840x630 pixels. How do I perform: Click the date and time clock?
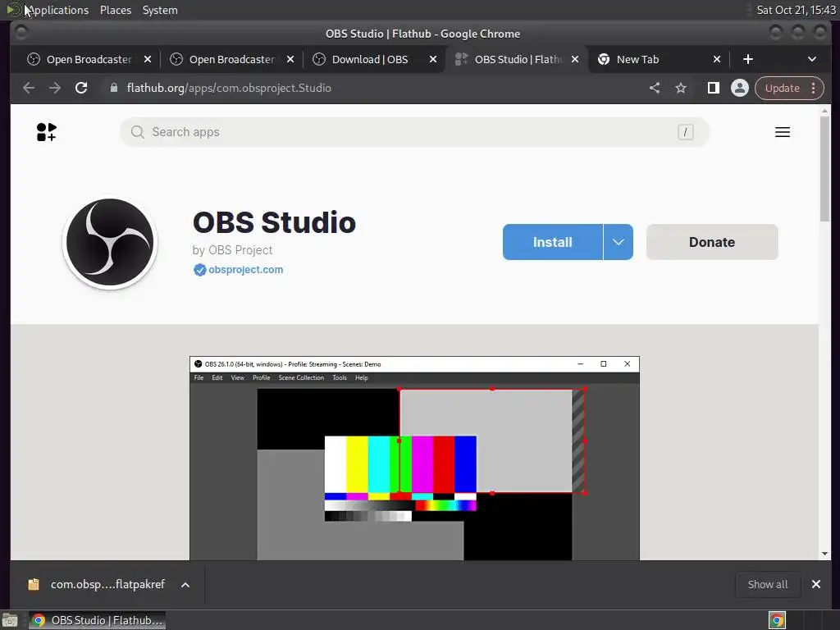click(796, 10)
